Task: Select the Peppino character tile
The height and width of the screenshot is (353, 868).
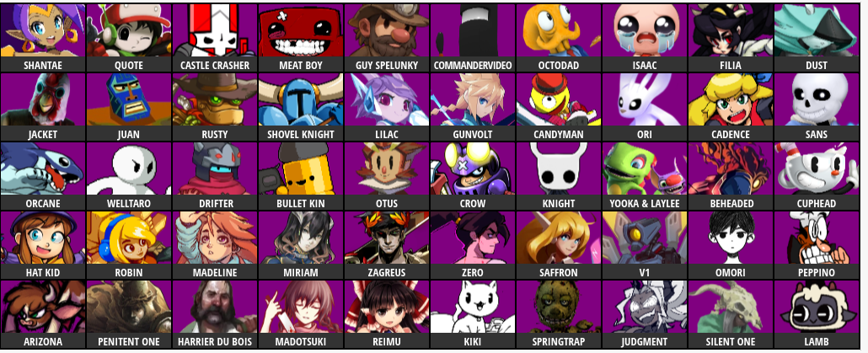Action: pos(816,245)
